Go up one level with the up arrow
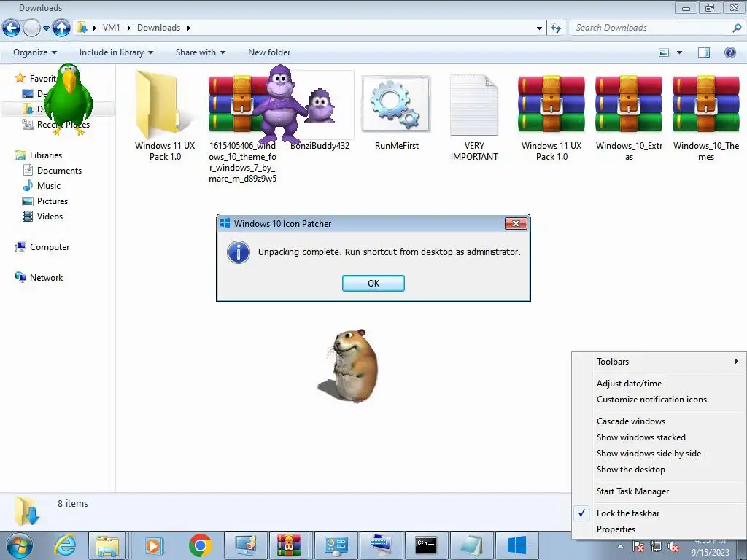747x560 pixels. [61, 28]
